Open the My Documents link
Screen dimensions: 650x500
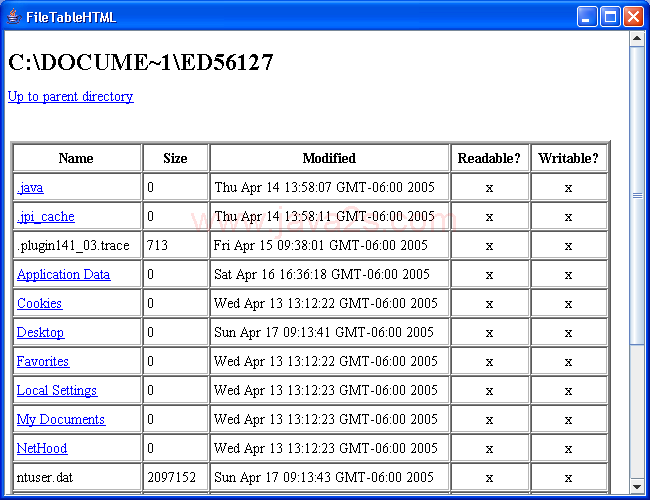(60, 420)
